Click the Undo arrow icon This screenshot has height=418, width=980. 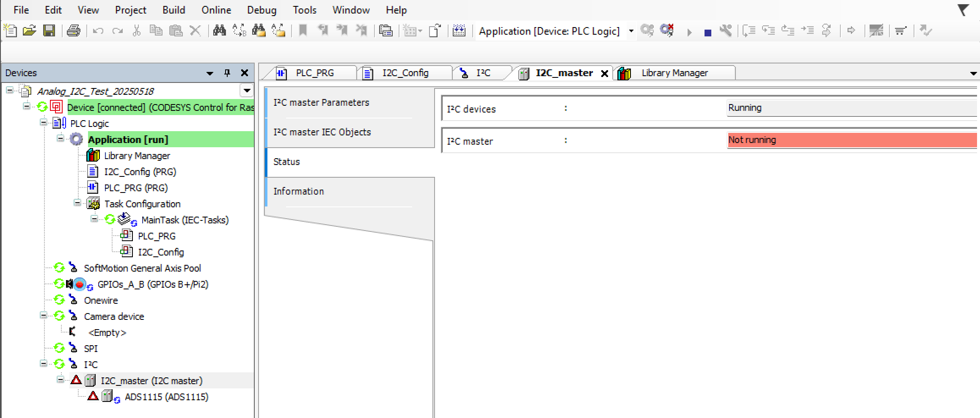[98, 31]
